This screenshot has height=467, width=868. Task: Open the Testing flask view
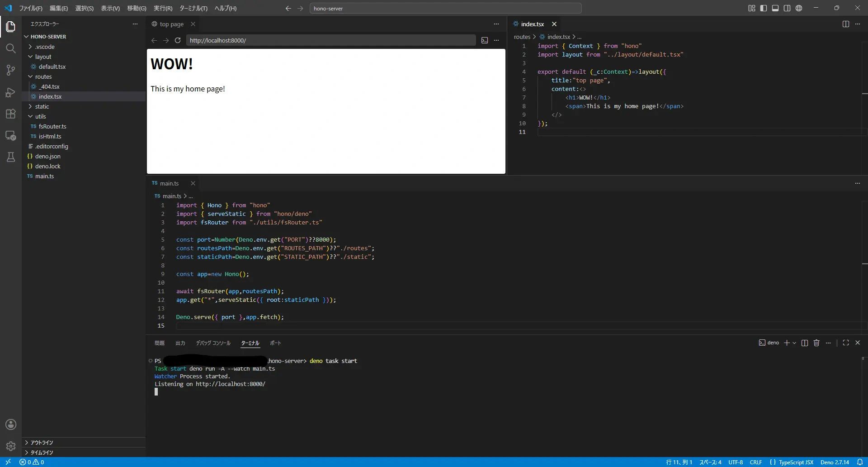tap(11, 157)
